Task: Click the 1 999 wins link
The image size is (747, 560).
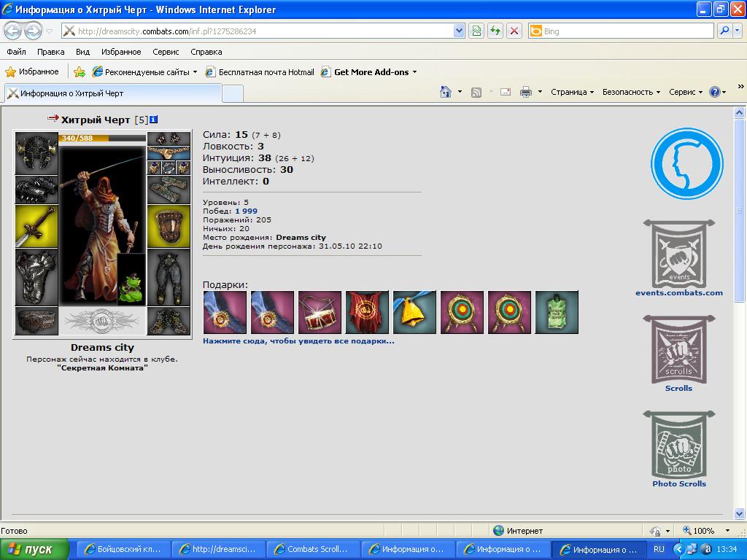Action: (x=247, y=211)
